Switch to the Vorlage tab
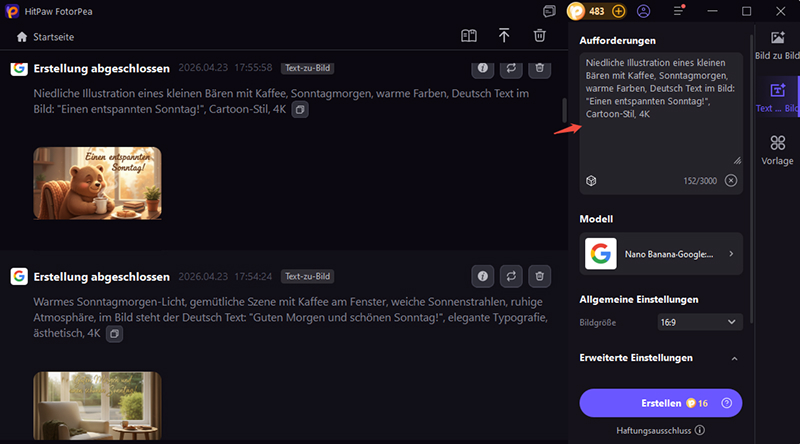The width and height of the screenshot is (800, 444). click(x=777, y=150)
